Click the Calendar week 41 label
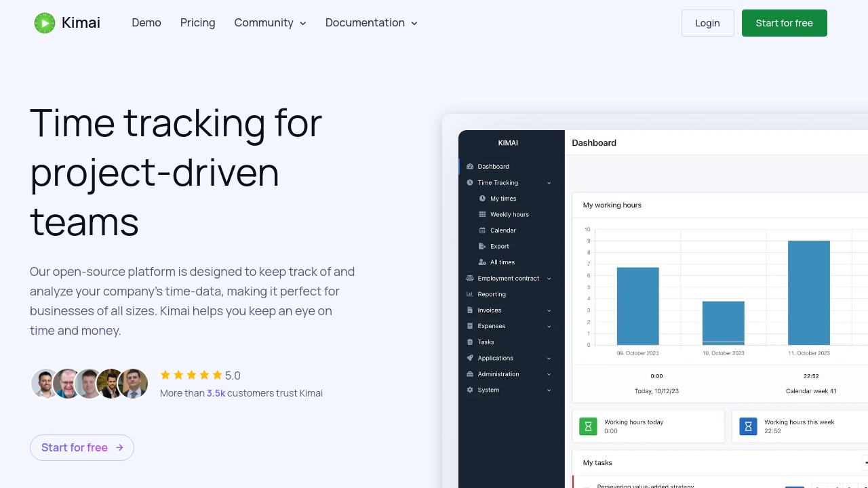 point(811,391)
